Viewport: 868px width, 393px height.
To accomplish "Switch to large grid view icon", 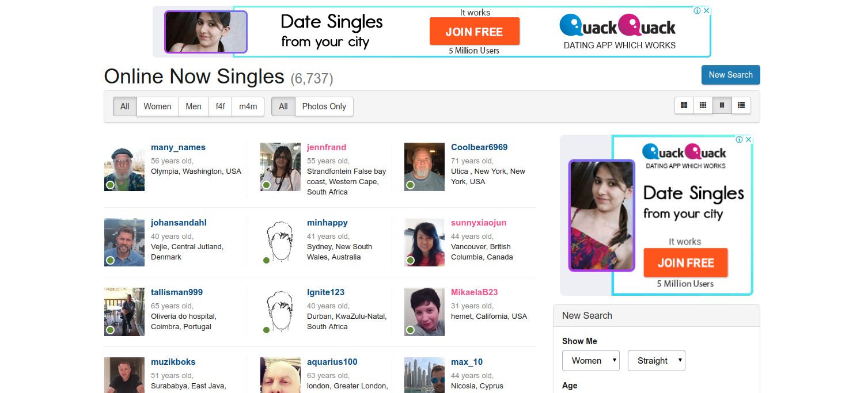I will [x=684, y=105].
